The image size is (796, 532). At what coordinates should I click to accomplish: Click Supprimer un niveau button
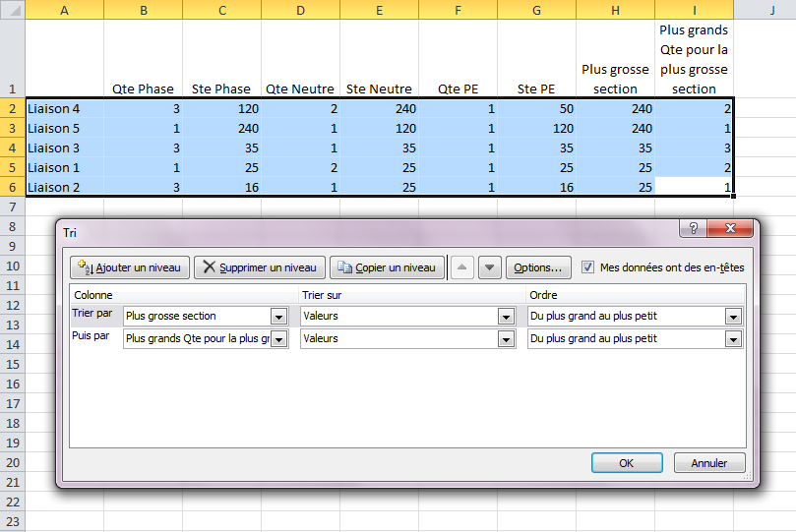(x=259, y=267)
